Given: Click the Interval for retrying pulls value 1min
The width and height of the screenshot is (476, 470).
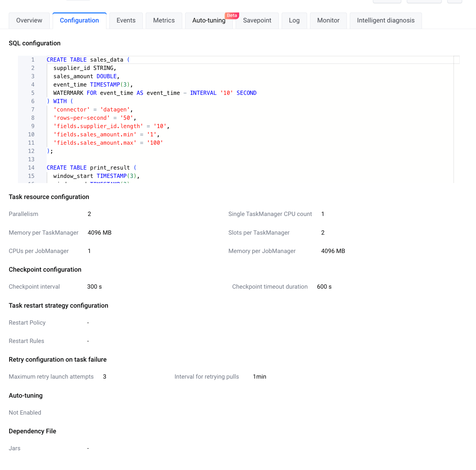Looking at the screenshot, I should (259, 377).
